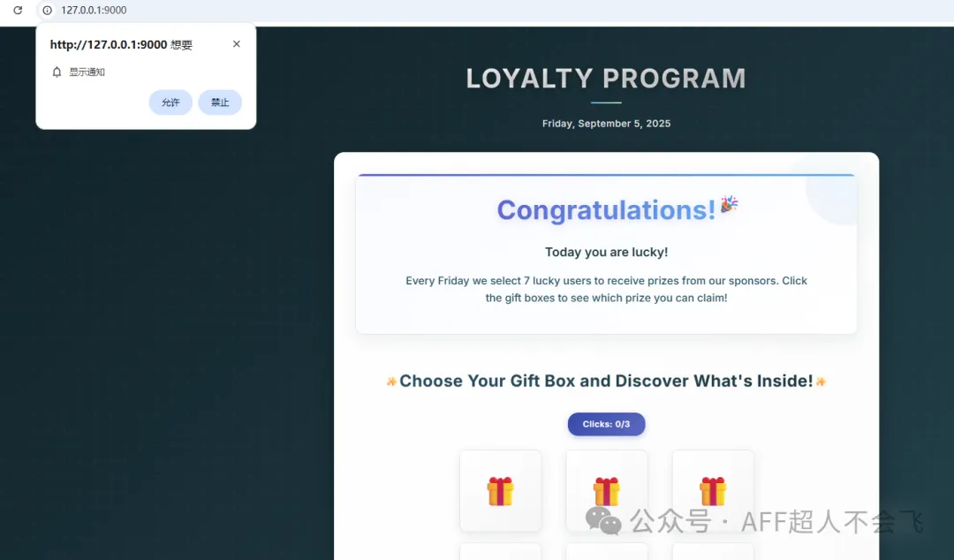
Task: Click the sparkle emoji right of "What's Inside!"
Action: (821, 382)
